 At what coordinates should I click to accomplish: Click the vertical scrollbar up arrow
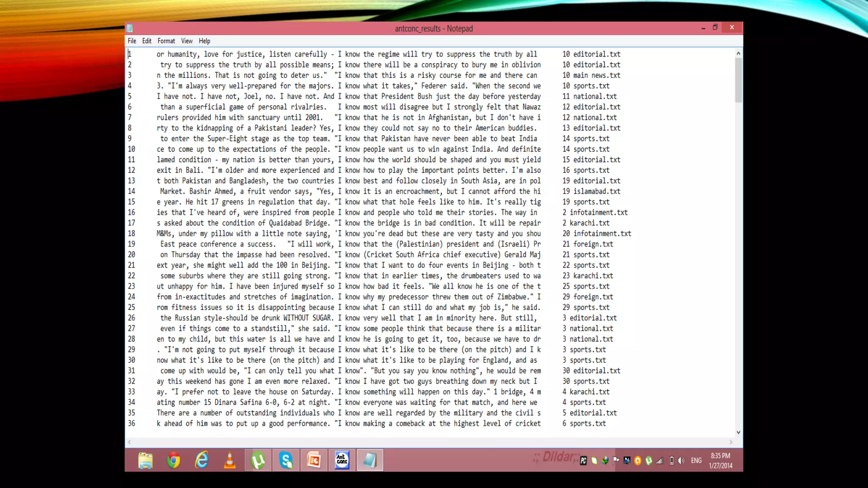coord(738,53)
